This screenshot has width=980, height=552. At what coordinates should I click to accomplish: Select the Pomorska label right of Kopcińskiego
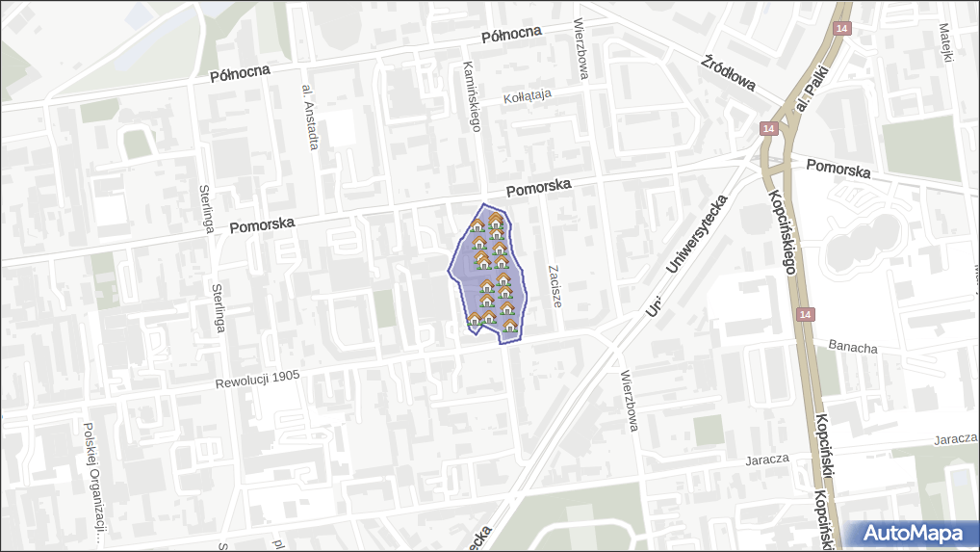[x=838, y=170]
